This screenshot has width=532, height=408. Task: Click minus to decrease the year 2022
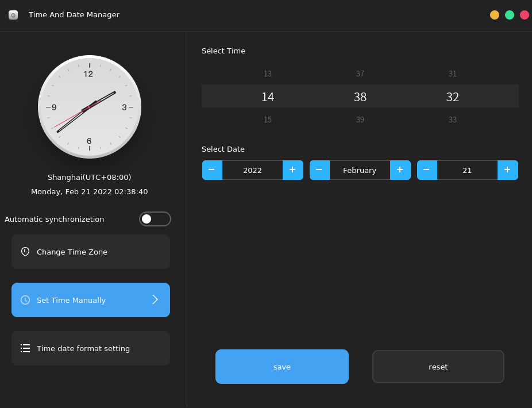pyautogui.click(x=212, y=170)
